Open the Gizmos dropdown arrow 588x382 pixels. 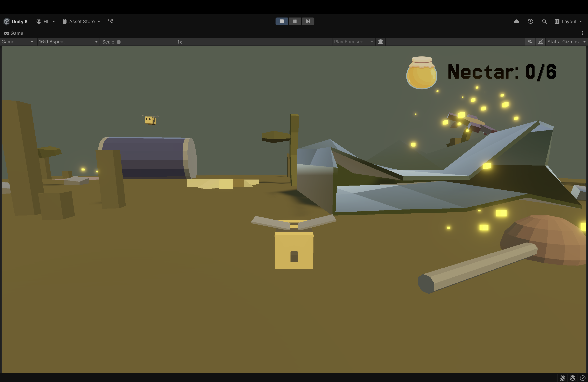[x=584, y=42]
